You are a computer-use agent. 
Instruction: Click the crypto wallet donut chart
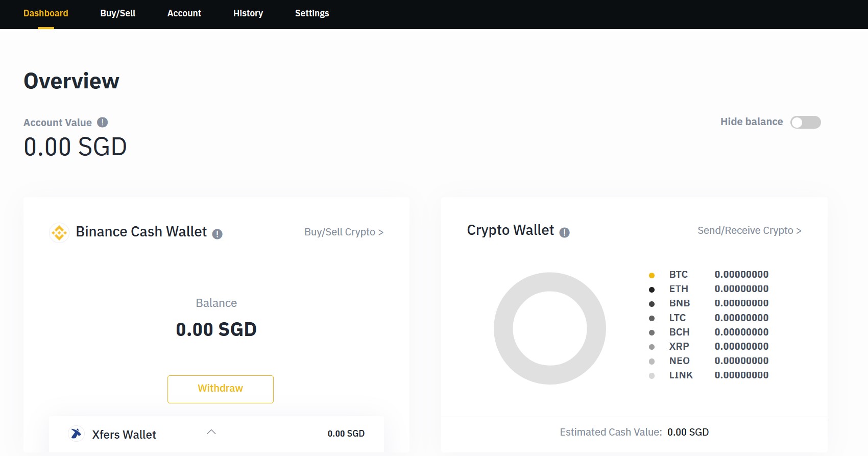click(x=550, y=328)
